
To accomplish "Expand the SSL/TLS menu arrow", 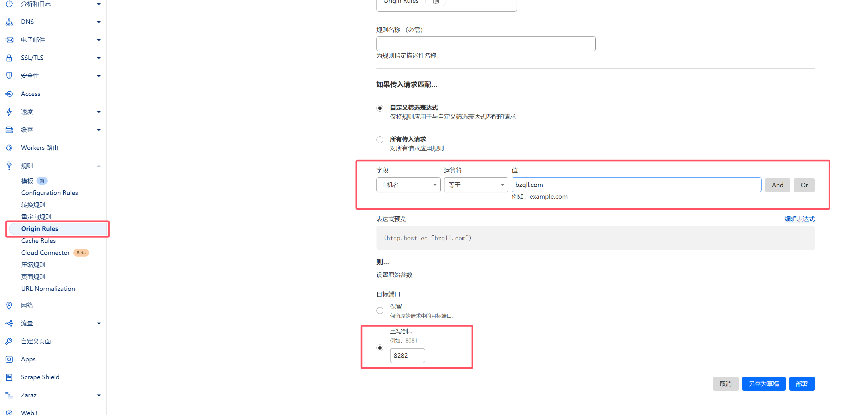I will pos(99,58).
